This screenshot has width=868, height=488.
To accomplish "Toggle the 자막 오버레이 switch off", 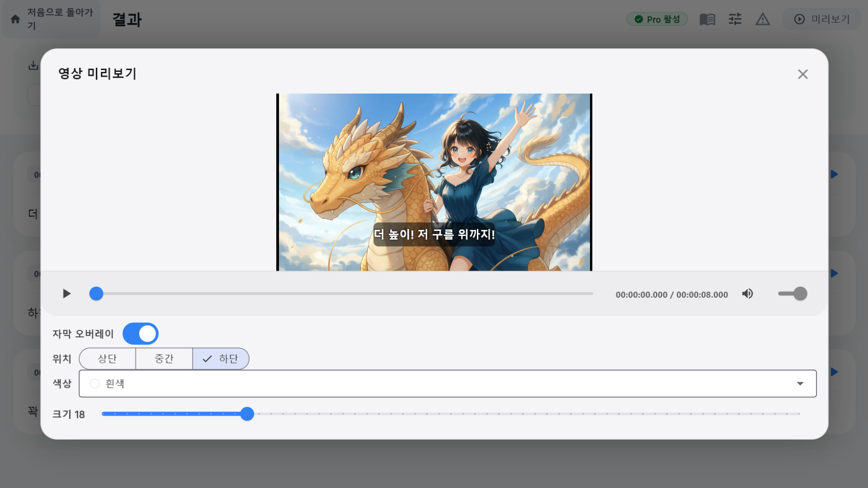I will coord(141,334).
